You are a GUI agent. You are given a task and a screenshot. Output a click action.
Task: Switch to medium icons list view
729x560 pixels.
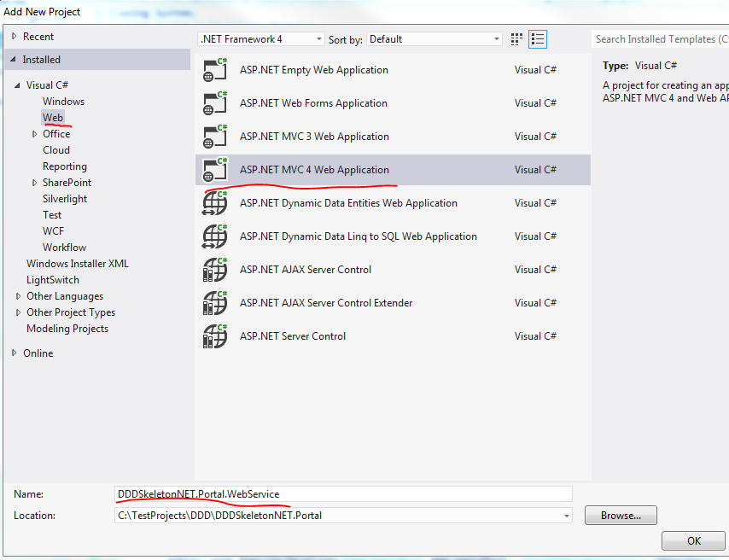538,39
